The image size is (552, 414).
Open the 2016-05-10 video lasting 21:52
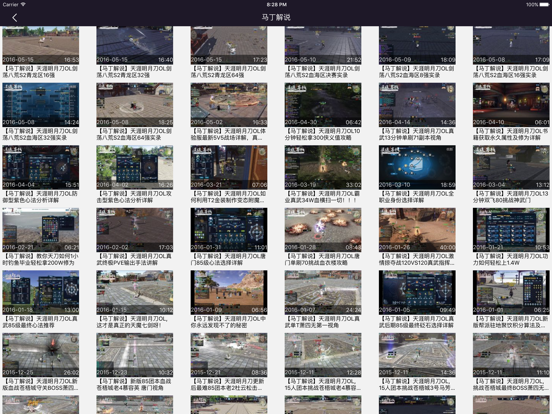point(323,45)
